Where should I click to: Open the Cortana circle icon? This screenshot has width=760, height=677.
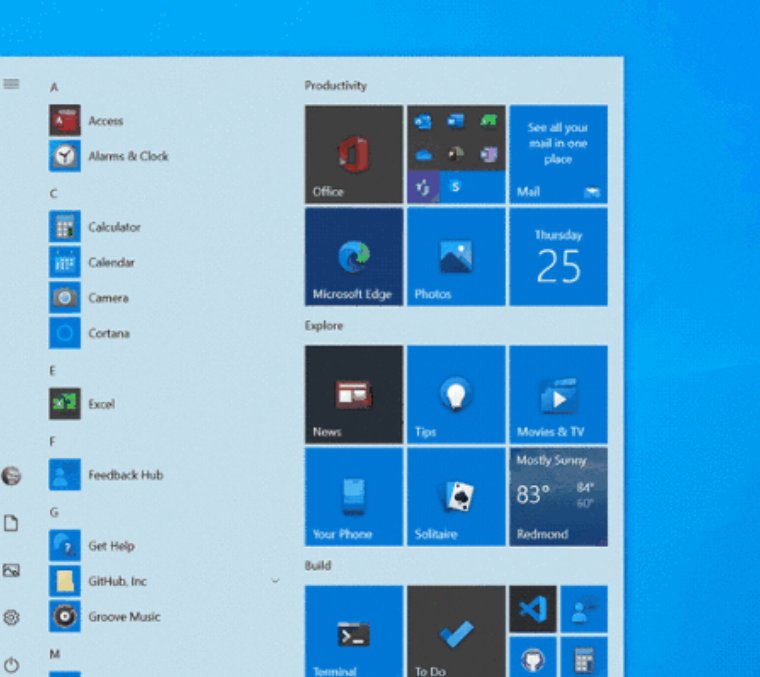[64, 332]
